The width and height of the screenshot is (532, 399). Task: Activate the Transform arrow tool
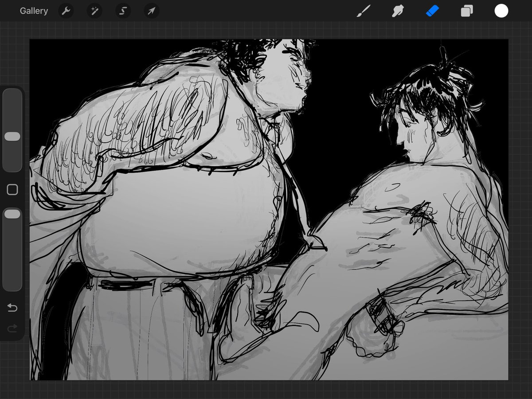click(x=151, y=11)
